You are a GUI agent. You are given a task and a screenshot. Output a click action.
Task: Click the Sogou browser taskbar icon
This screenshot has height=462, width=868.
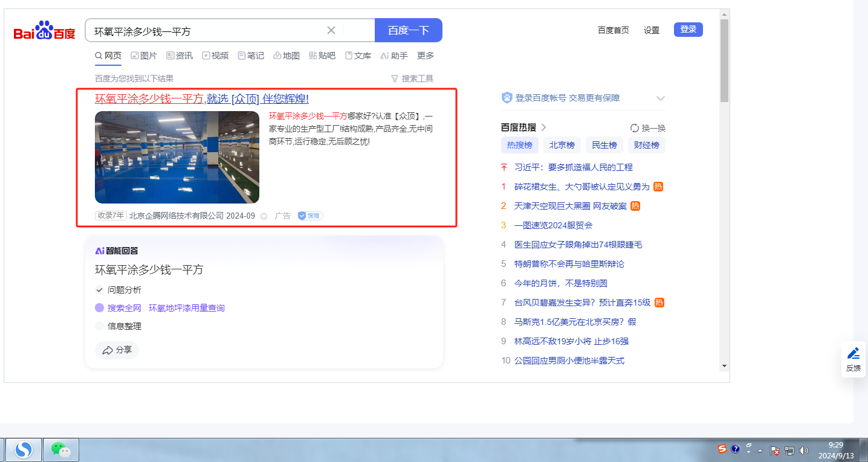tap(24, 449)
